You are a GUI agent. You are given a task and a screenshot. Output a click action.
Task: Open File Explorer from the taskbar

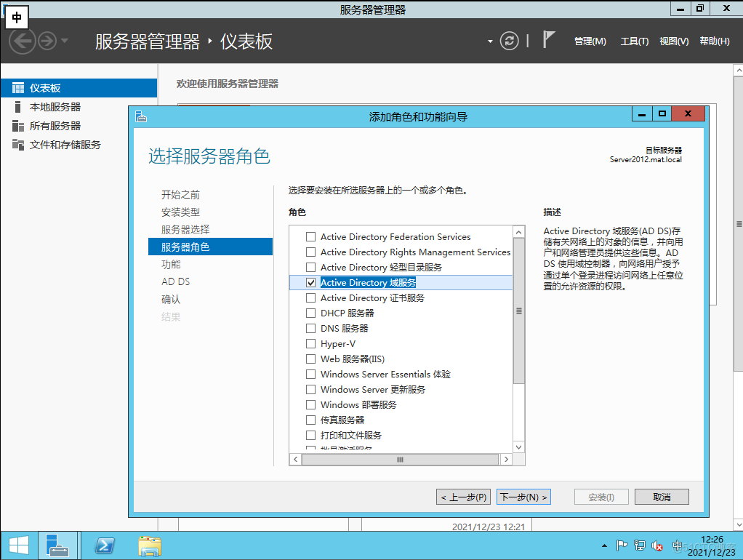tap(150, 545)
